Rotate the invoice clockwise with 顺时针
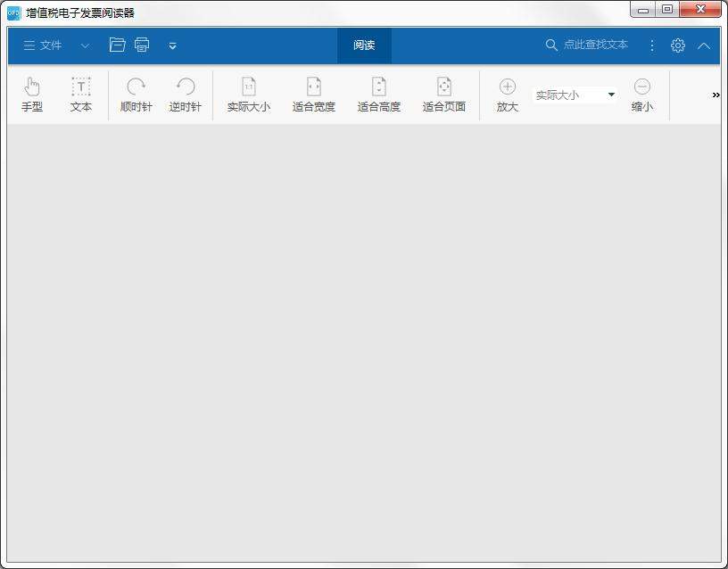 pyautogui.click(x=136, y=94)
